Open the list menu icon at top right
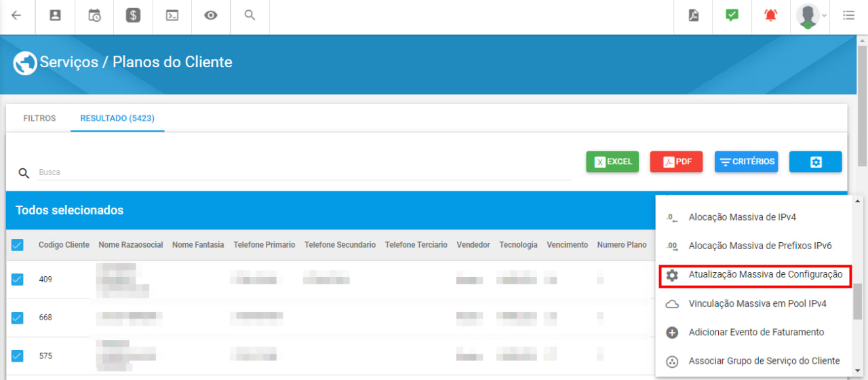Image resolution: width=868 pixels, height=380 pixels. tap(848, 15)
